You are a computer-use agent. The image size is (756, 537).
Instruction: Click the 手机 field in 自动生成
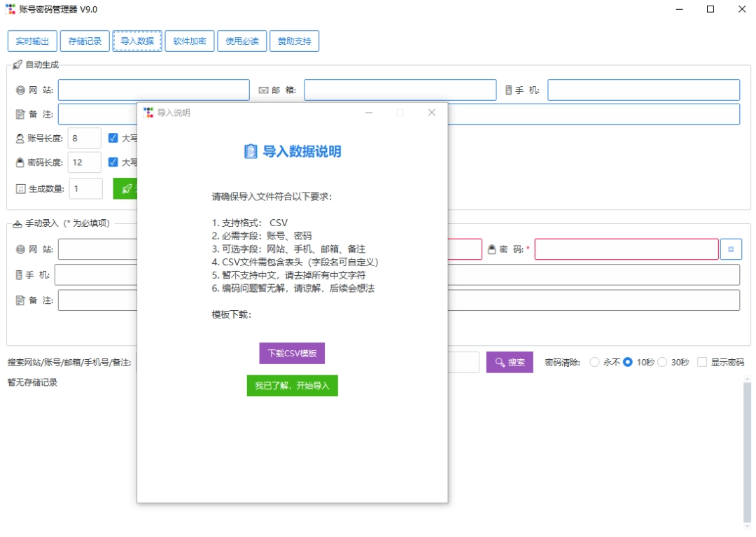click(644, 90)
